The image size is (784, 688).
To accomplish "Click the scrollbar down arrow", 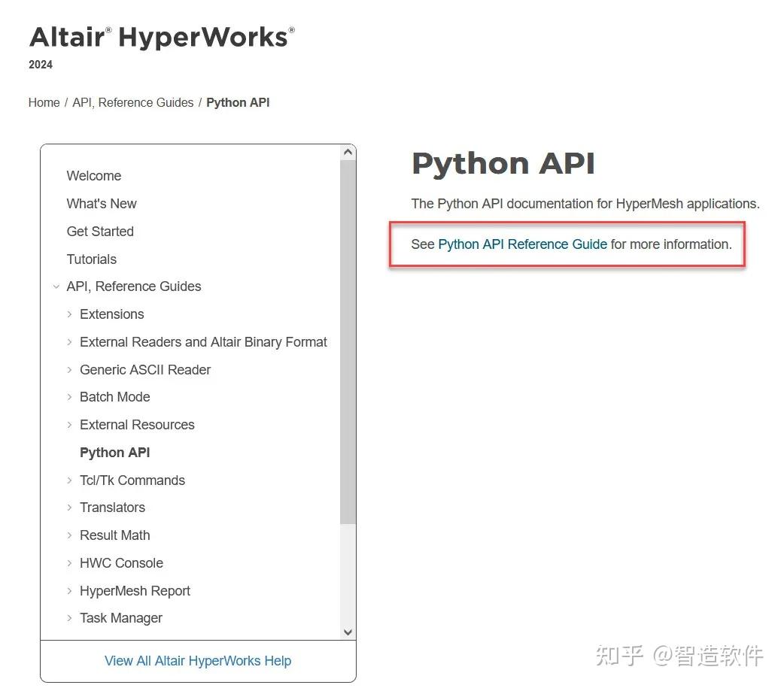I will (x=348, y=632).
